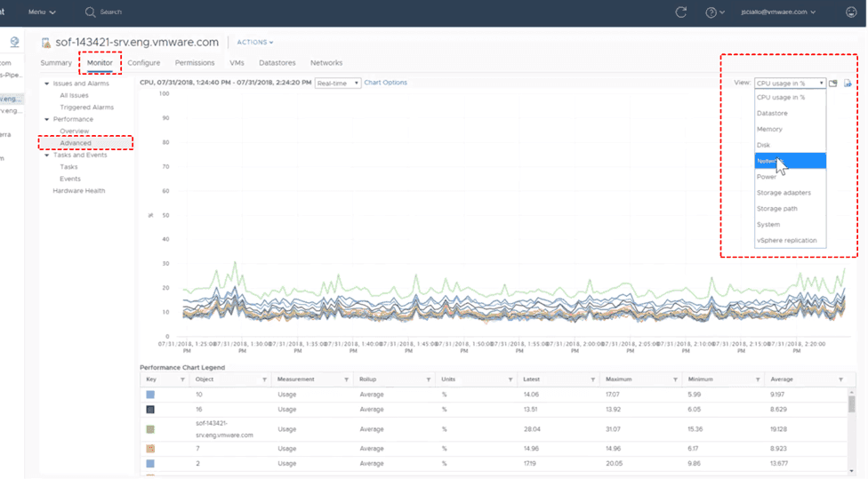Viewport: 868px width, 479px height.
Task: Click the smiley feedback icon
Action: click(x=851, y=12)
